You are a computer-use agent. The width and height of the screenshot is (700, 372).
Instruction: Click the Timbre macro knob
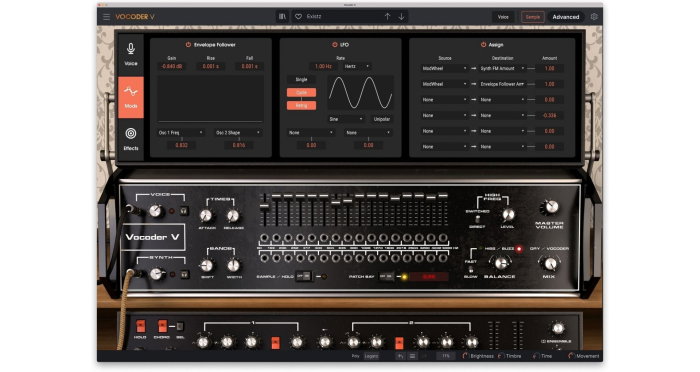500,356
